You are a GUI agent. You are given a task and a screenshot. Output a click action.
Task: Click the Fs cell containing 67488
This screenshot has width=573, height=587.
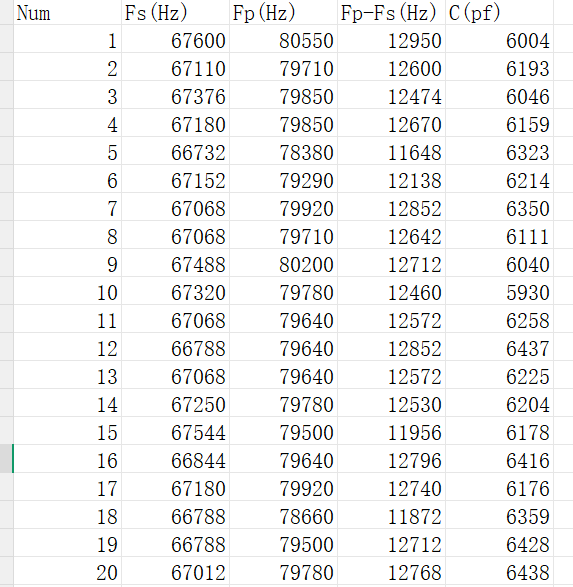point(175,263)
